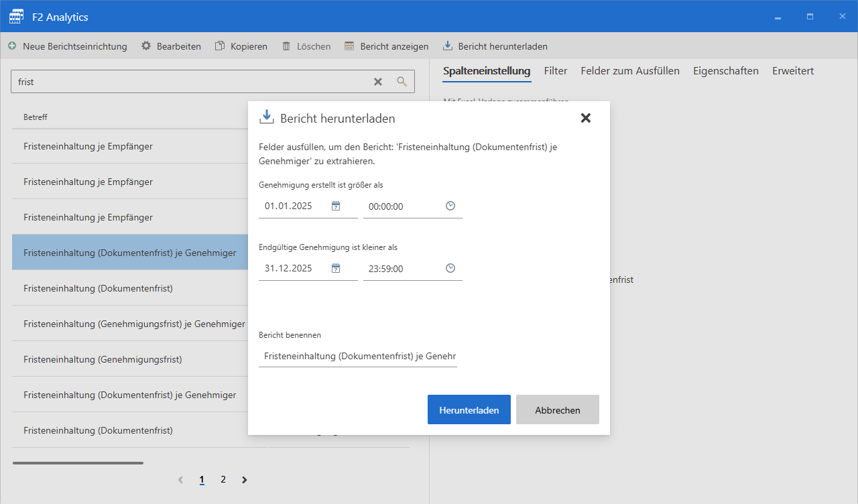Screen dimensions: 858x504
Task: Click the Herunterladen button
Action: tap(469, 409)
